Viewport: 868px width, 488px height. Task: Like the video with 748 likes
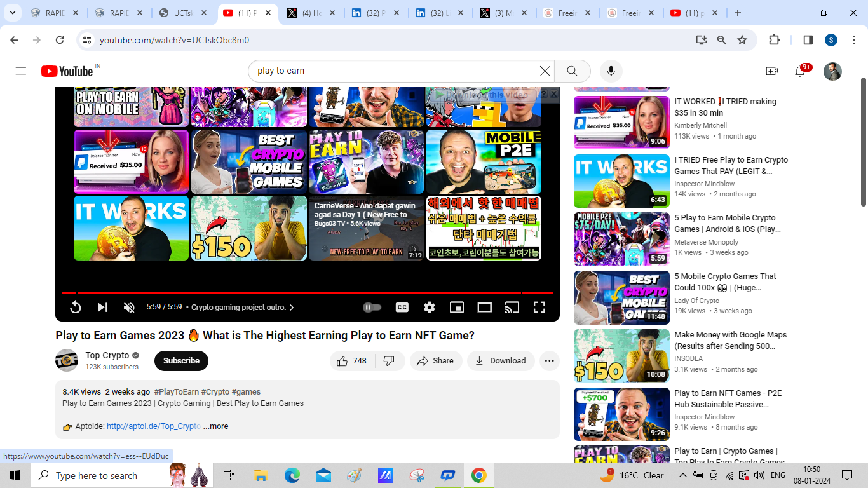point(352,361)
